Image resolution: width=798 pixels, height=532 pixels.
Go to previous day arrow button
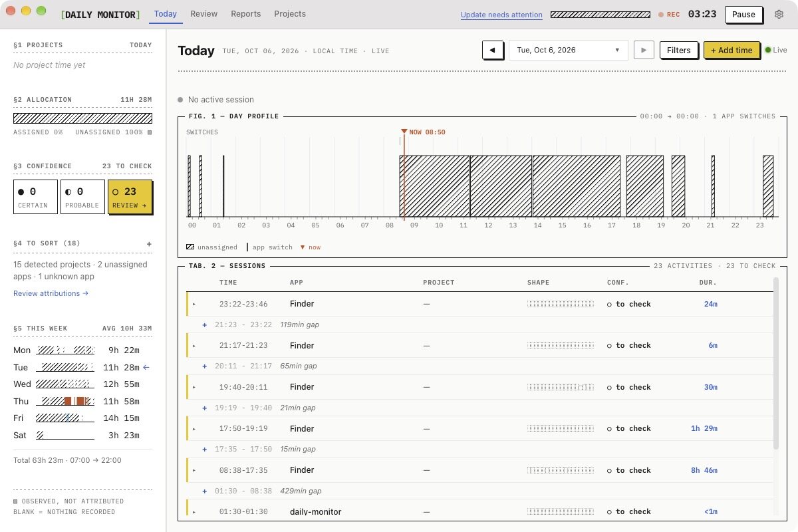coord(493,50)
